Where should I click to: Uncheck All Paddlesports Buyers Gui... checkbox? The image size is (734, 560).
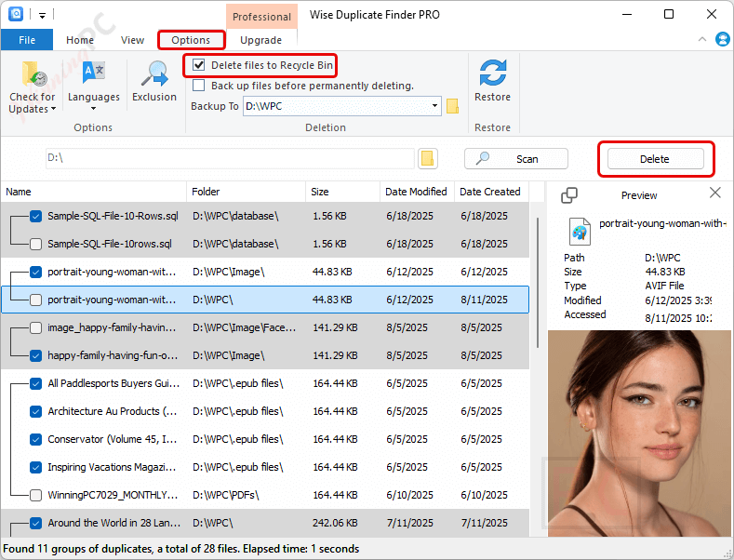(x=35, y=383)
